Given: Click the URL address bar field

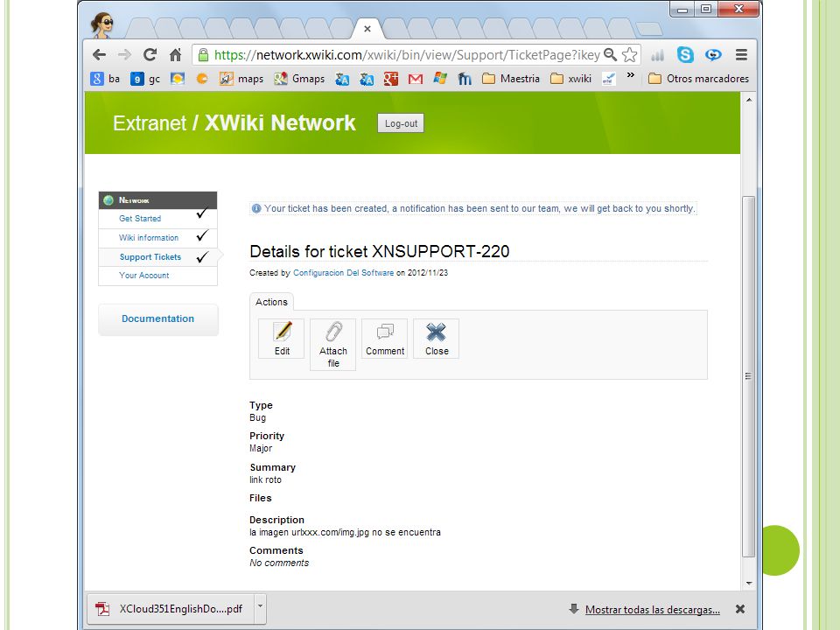Looking at the screenshot, I should click(x=406, y=54).
